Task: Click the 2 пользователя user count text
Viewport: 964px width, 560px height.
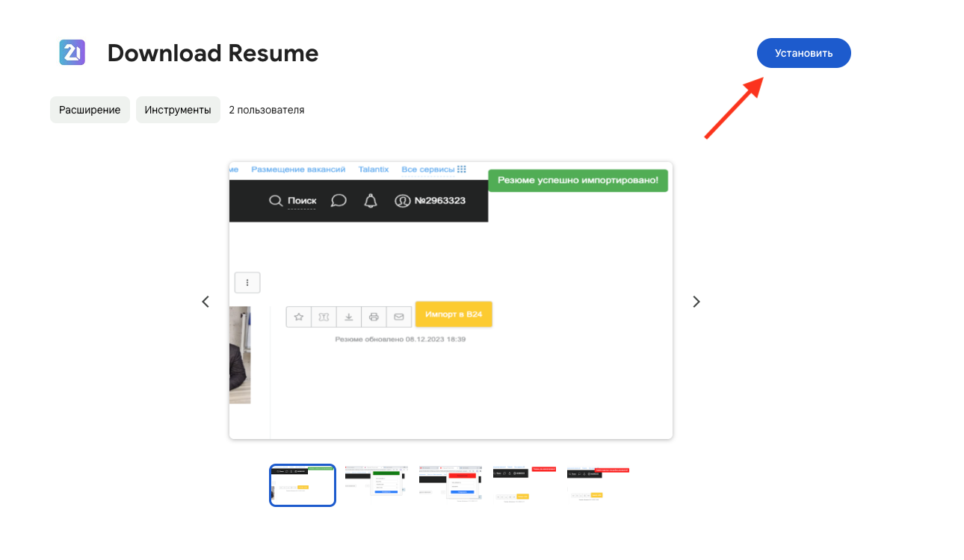Action: (x=266, y=110)
